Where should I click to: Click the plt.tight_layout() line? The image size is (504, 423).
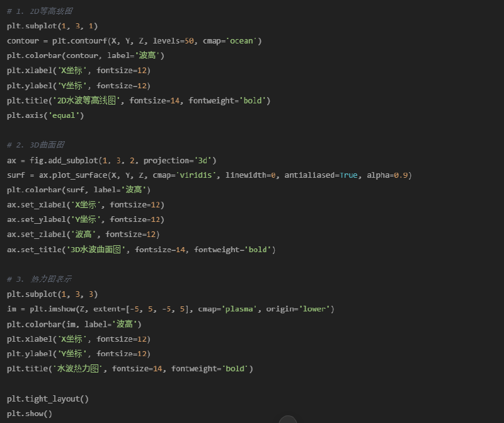tap(48, 399)
